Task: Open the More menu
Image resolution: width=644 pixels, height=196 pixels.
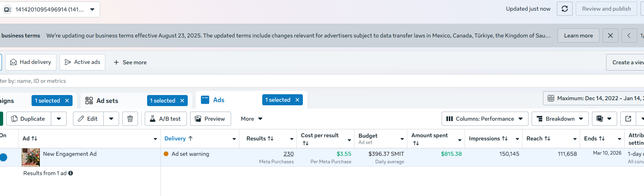Action: pos(252,119)
